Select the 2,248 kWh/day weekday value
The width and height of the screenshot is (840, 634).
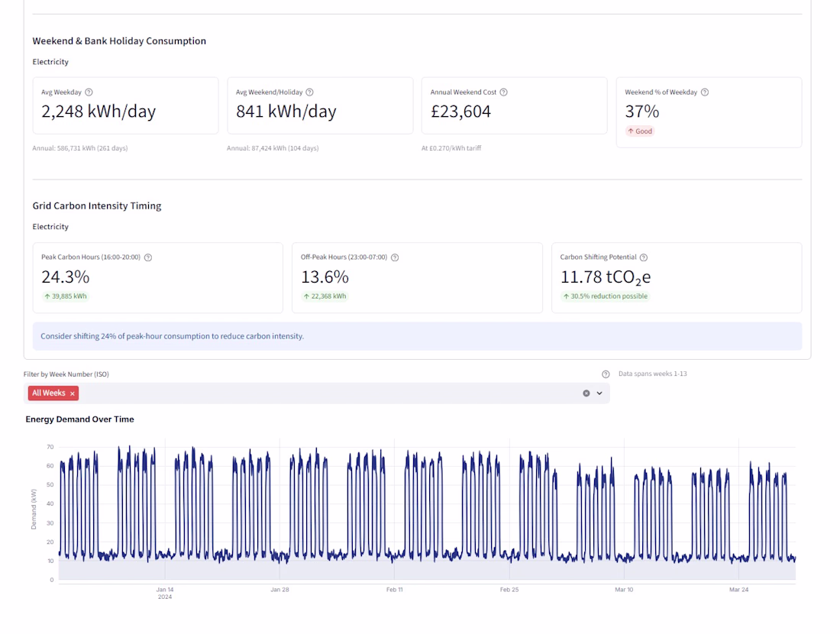click(99, 112)
